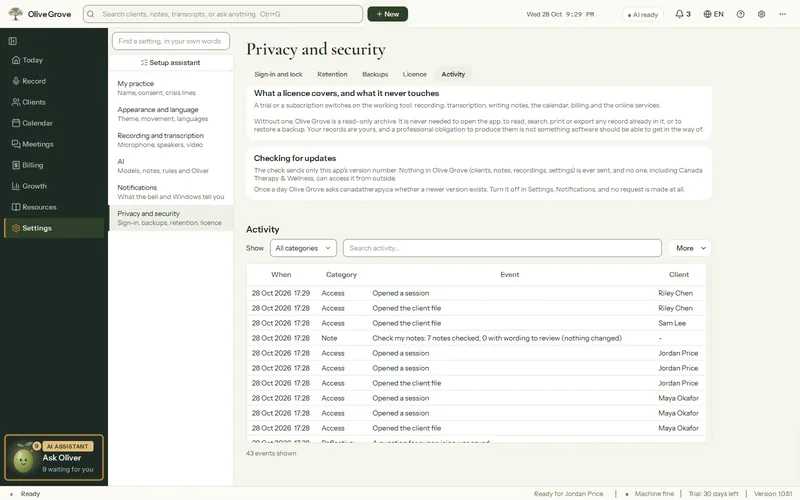Viewport: 800px width, 500px height.
Task: Open the Clients section
Action: click(x=54, y=102)
